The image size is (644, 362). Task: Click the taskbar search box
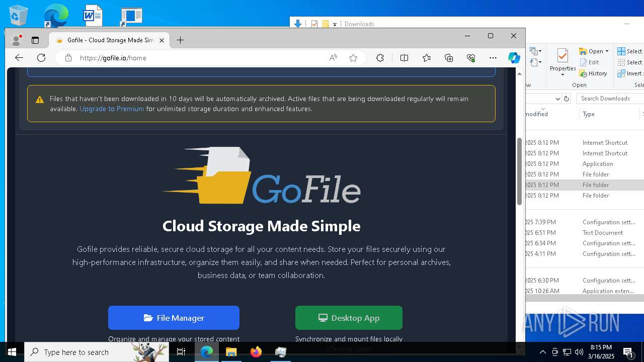coord(97,352)
